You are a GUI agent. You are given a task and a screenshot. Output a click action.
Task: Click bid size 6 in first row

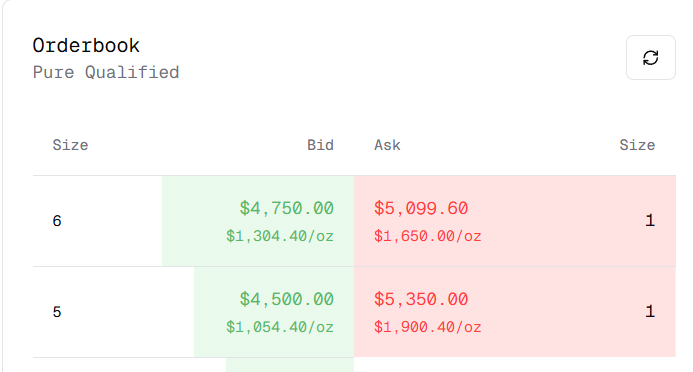tap(57, 221)
